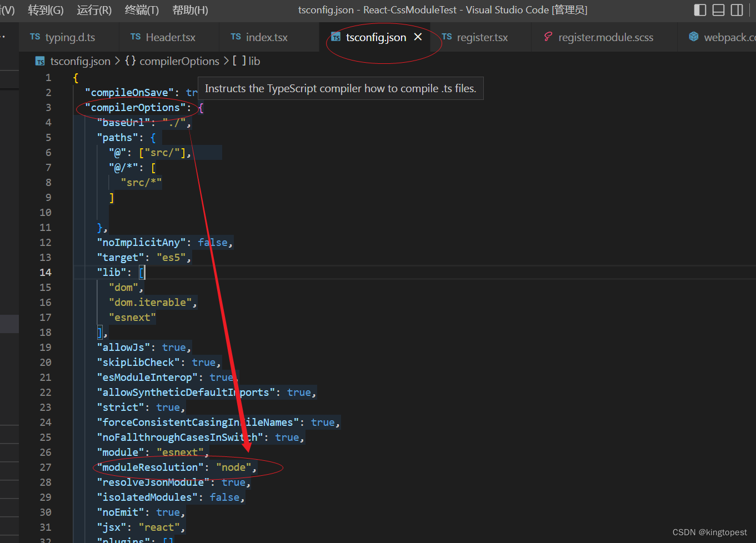Click "lib" key on line 14
Viewport: 756px width, 543px height.
[112, 272]
